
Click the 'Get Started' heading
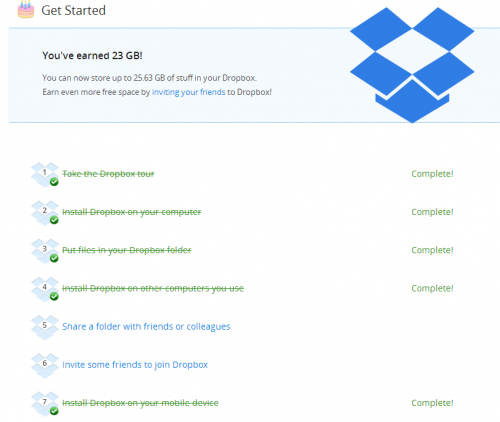(73, 10)
